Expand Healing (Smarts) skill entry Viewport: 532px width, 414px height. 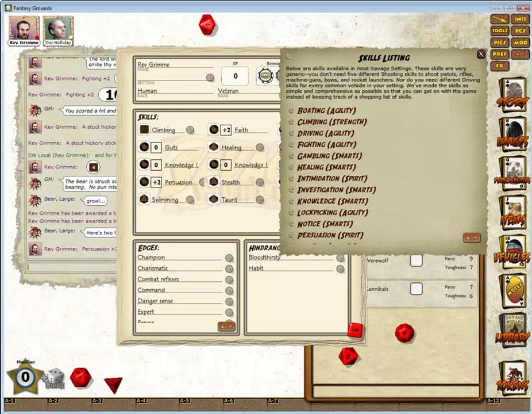291,167
